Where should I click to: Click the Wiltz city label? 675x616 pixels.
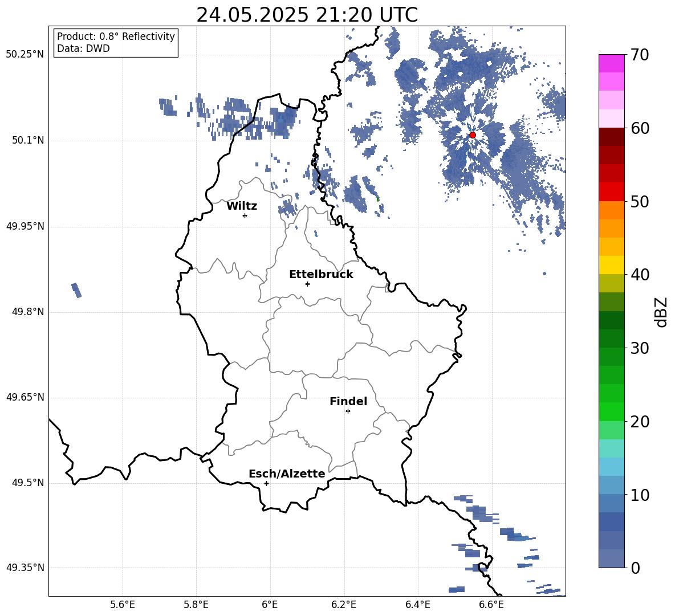pyautogui.click(x=242, y=206)
